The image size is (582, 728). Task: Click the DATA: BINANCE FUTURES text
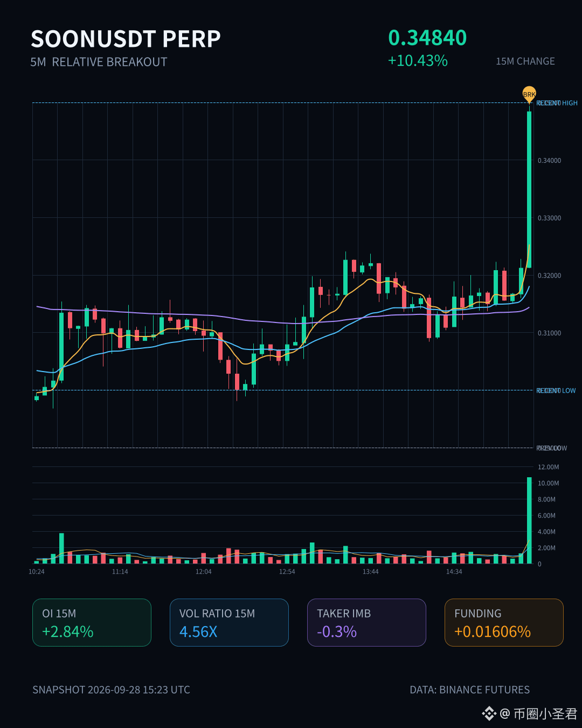click(469, 690)
